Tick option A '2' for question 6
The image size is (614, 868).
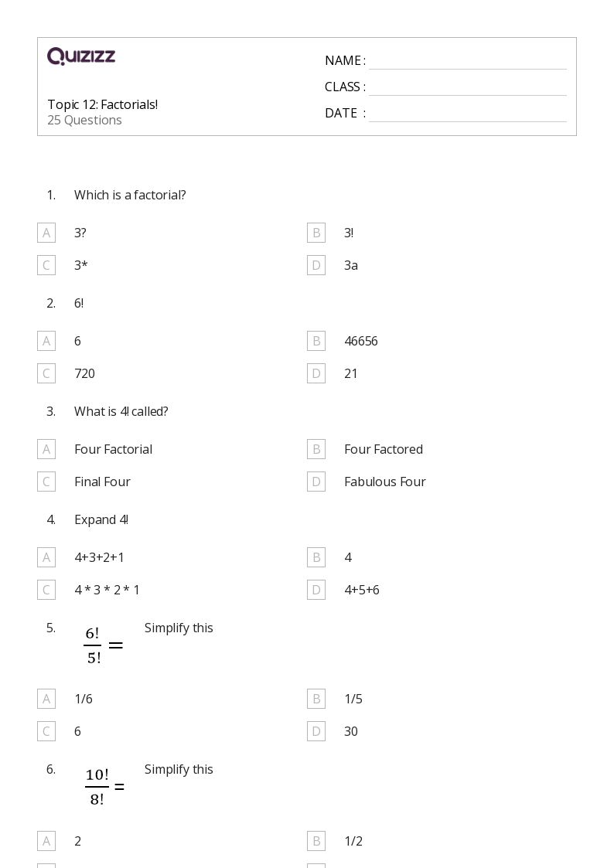click(x=46, y=841)
